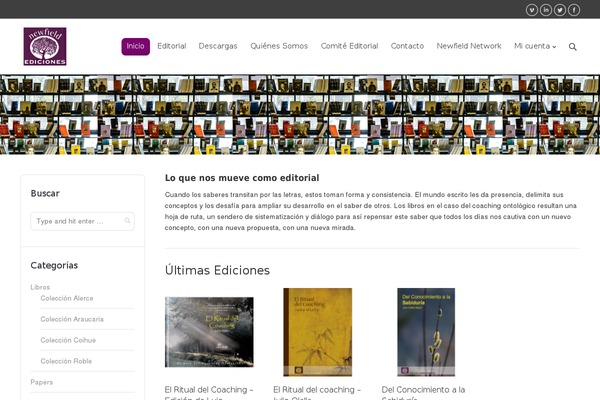
Task: Open the Vimeo social icon
Action: (532, 10)
